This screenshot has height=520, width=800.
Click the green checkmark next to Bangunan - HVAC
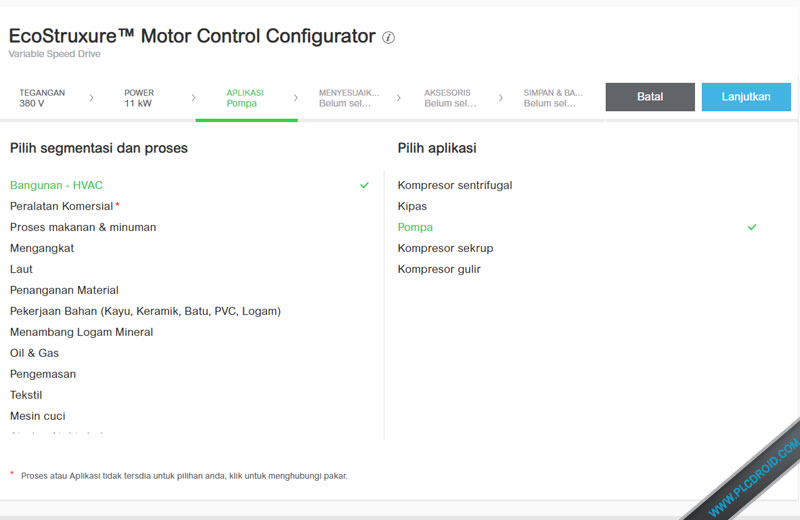point(364,185)
